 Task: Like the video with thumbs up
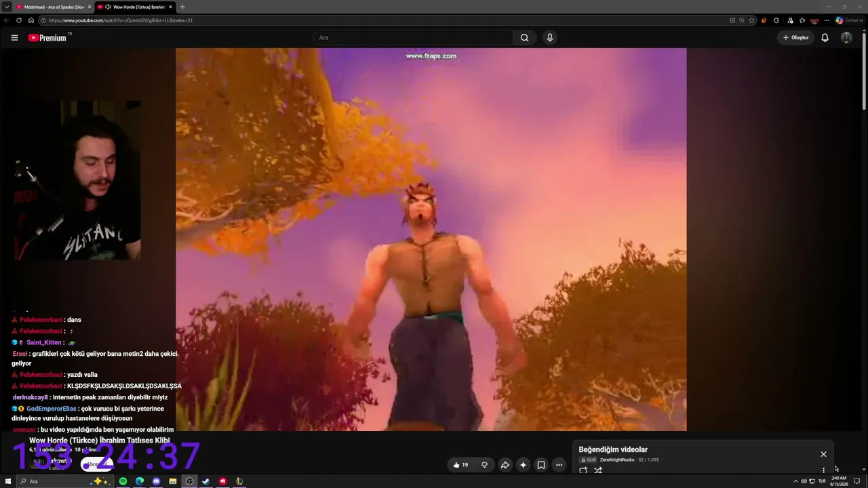[x=461, y=465]
